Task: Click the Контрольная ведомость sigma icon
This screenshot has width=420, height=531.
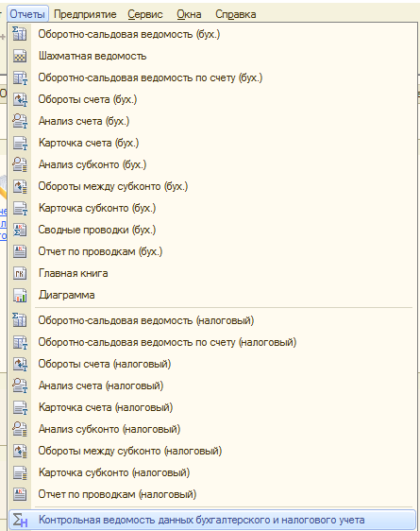Action: click(20, 520)
